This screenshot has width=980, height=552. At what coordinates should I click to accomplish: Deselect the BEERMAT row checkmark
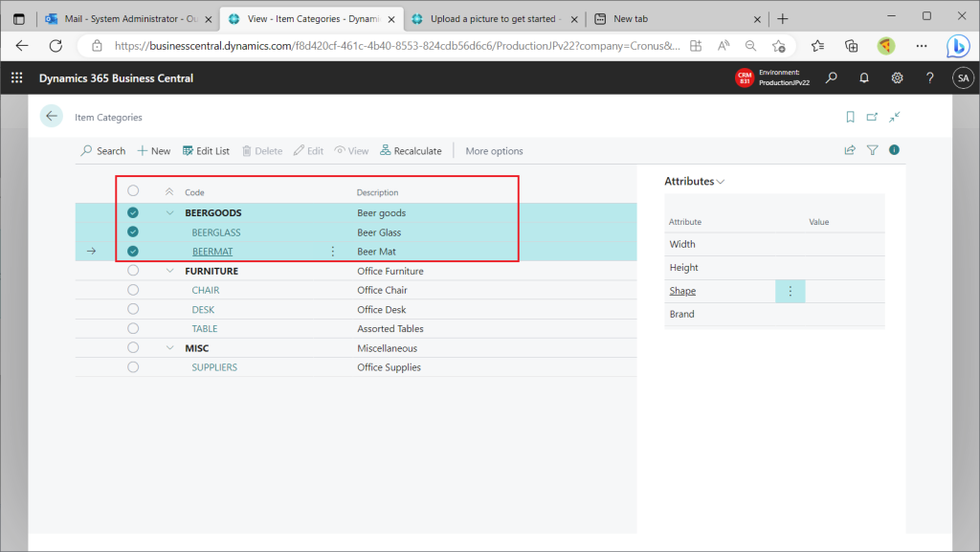(132, 251)
